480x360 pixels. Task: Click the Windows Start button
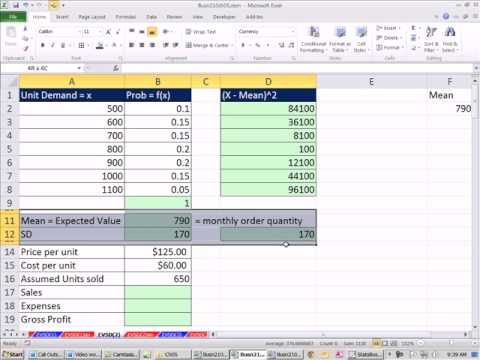click(x=12, y=354)
